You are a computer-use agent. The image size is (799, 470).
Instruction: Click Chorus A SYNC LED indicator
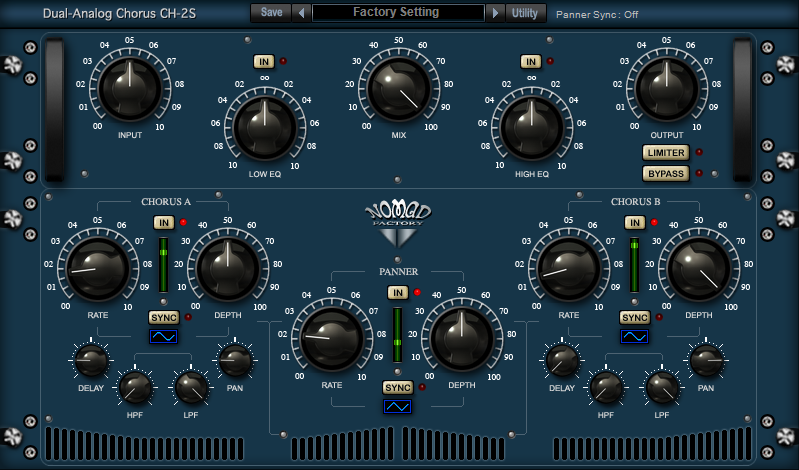coord(188,317)
